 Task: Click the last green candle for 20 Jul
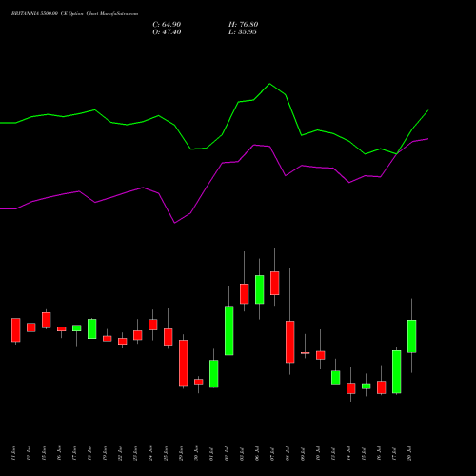pyautogui.click(x=412, y=336)
